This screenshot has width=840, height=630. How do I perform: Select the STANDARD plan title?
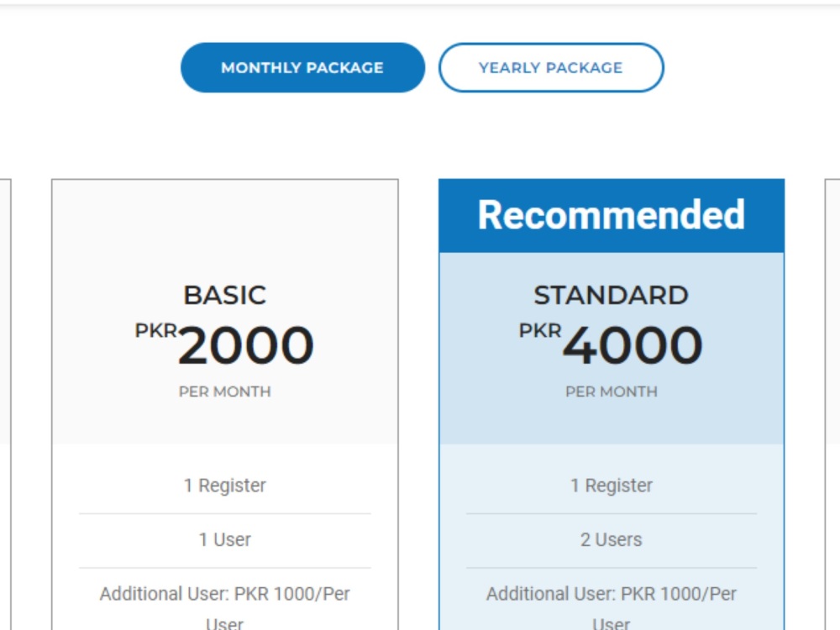[612, 295]
